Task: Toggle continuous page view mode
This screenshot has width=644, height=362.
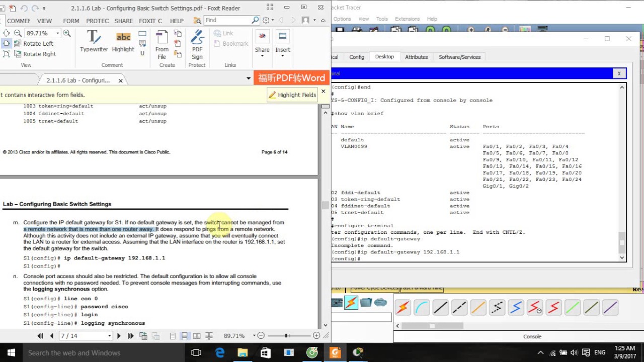Action: [x=185, y=336]
